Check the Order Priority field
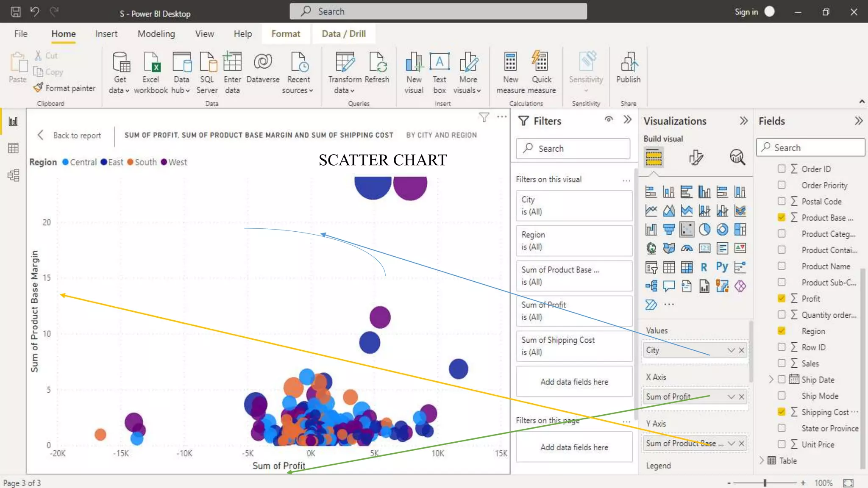The image size is (868, 488). 782,185
